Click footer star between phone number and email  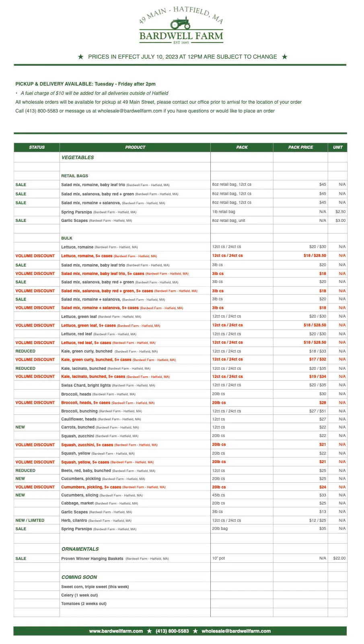point(195,631)
